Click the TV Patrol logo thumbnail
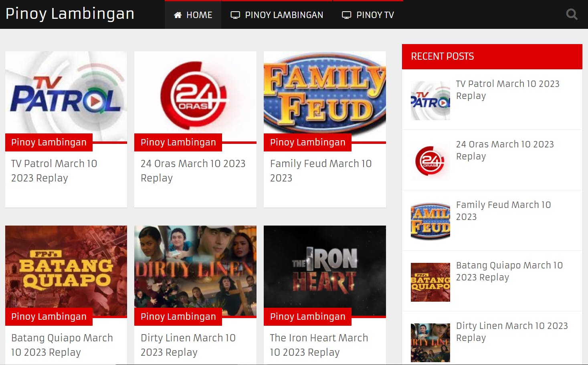Screen dimensions: 588x365 pyautogui.click(x=66, y=96)
